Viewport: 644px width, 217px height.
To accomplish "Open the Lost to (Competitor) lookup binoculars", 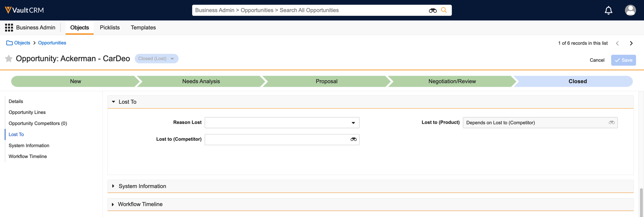I will coord(353,139).
